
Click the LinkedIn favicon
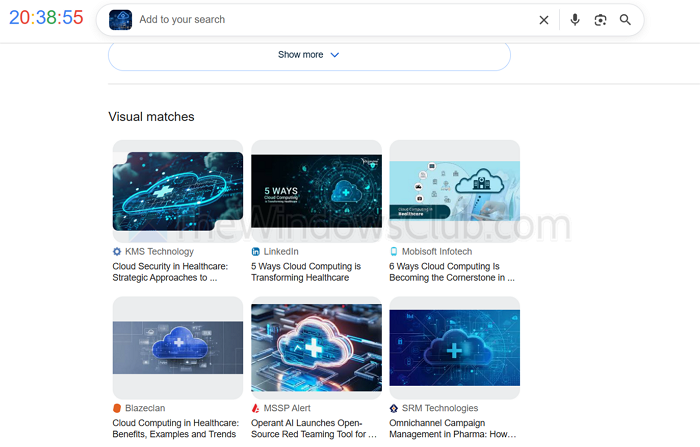[255, 251]
